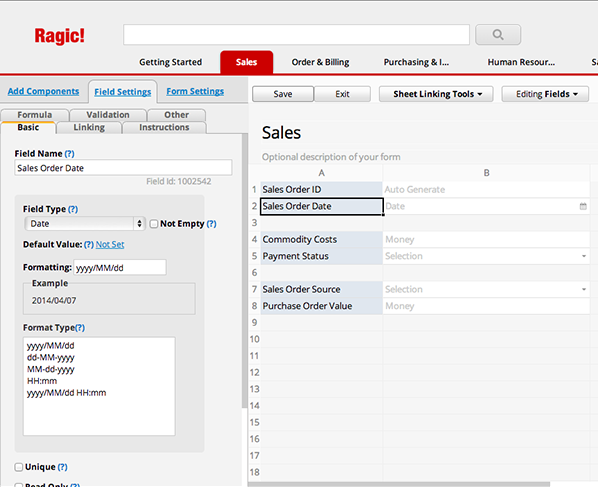Click the Ragic! logo
Screen dimensions: 598x487
tap(59, 36)
